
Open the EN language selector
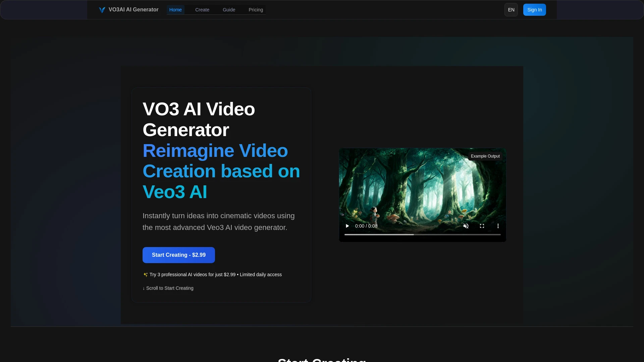point(511,10)
